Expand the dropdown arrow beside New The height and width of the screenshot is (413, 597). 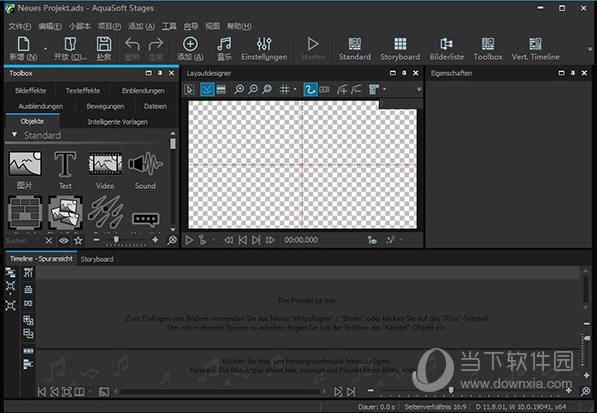tap(45, 49)
